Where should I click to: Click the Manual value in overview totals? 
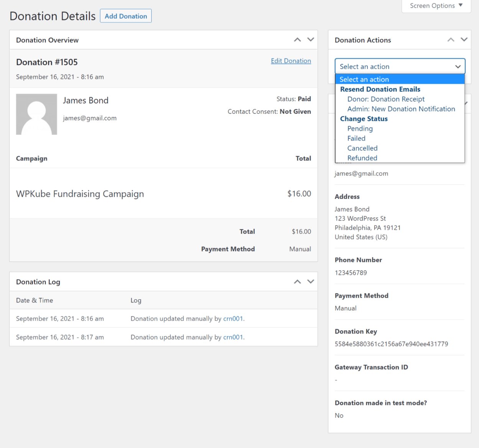tap(300, 249)
